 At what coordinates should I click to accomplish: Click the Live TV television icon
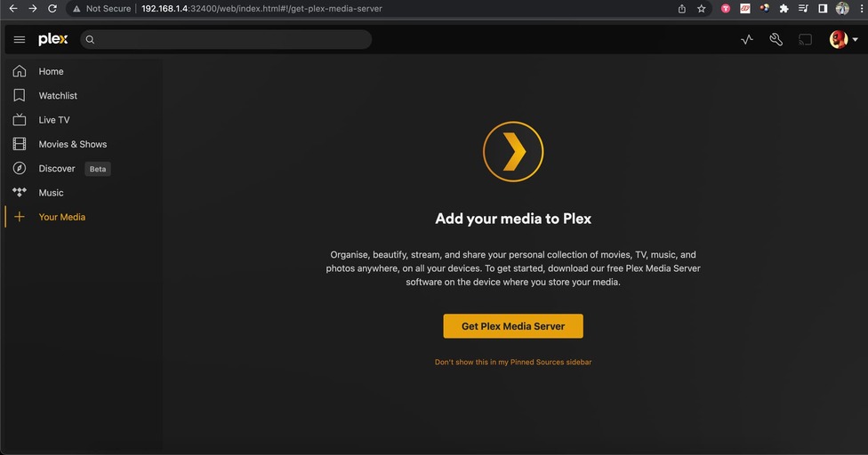[x=20, y=119]
